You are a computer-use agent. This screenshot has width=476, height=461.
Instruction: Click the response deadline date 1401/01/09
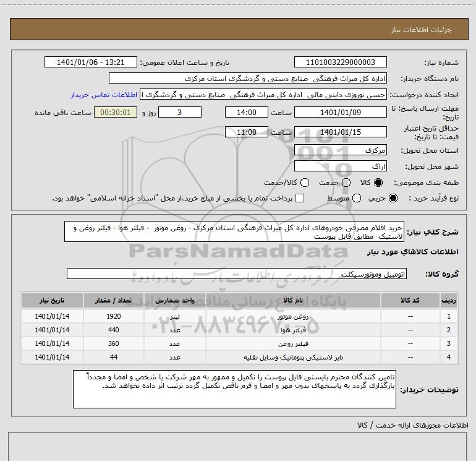pyautogui.click(x=340, y=112)
